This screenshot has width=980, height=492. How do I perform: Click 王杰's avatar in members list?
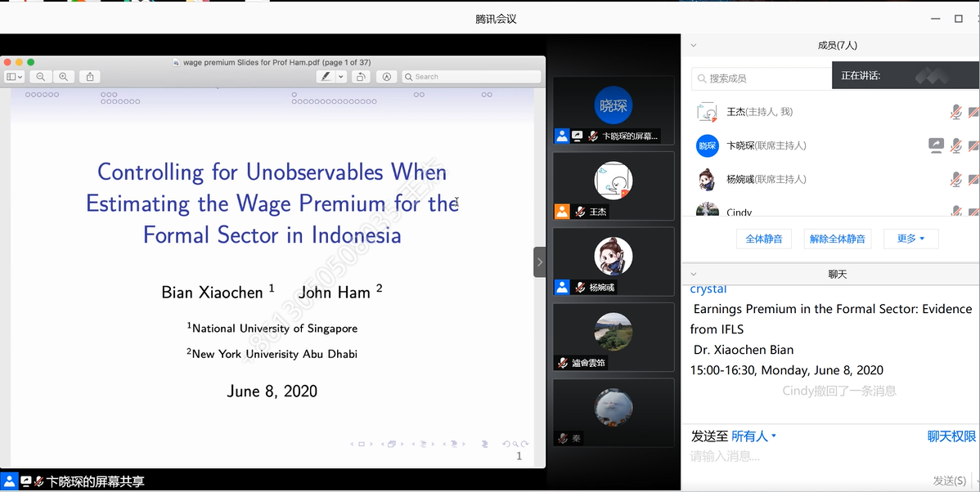pyautogui.click(x=708, y=112)
